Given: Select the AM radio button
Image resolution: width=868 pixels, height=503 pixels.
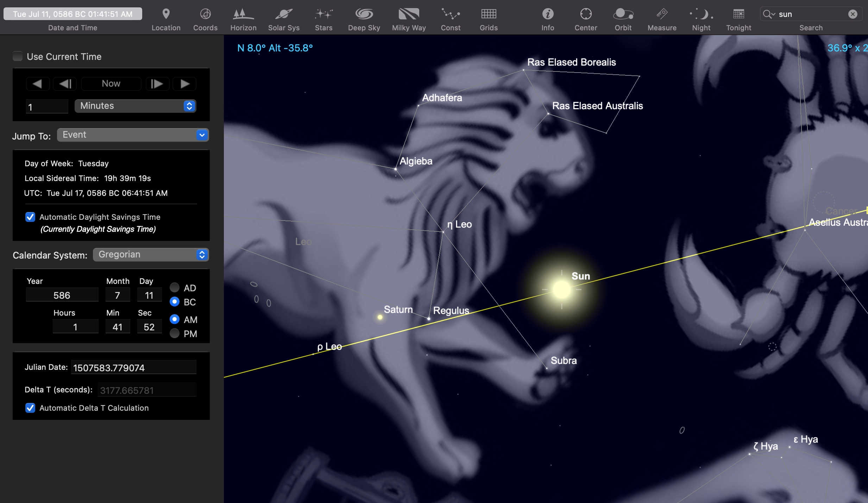Looking at the screenshot, I should click(x=175, y=319).
